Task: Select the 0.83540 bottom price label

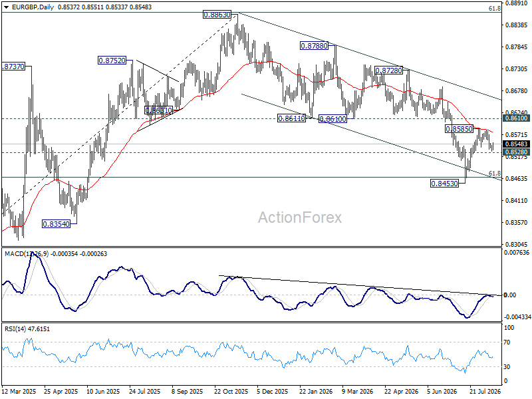Action: pyautogui.click(x=56, y=224)
